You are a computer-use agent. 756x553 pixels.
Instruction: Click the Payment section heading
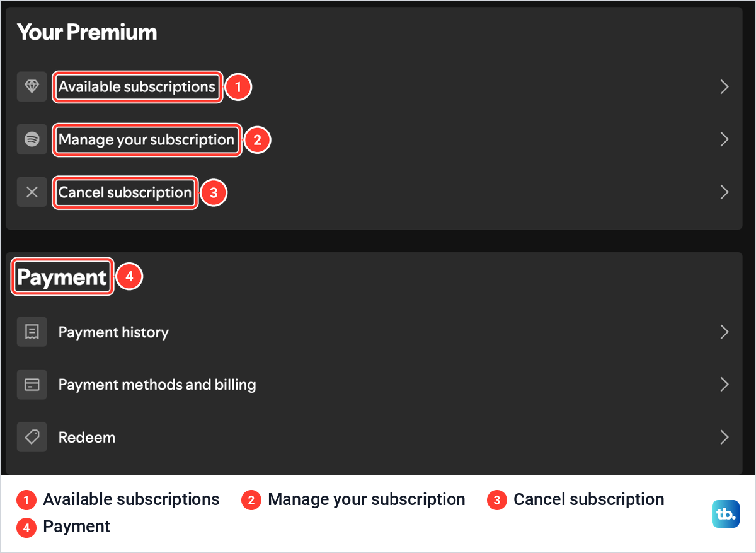click(x=62, y=277)
